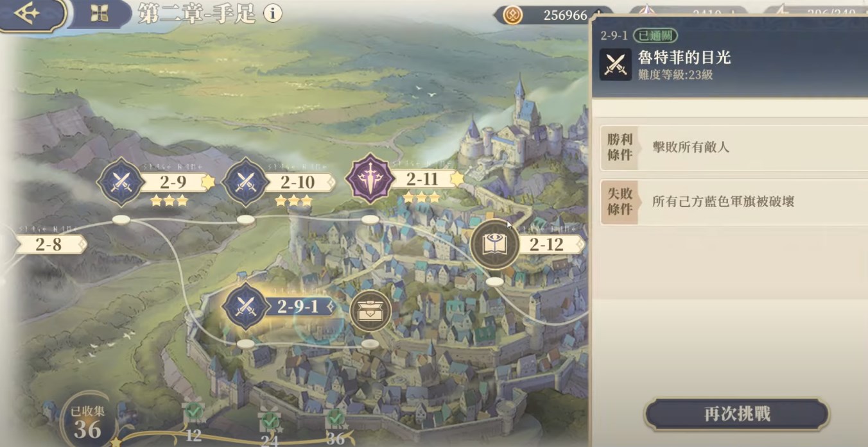Click the 2-10 stage name banner

(x=298, y=182)
